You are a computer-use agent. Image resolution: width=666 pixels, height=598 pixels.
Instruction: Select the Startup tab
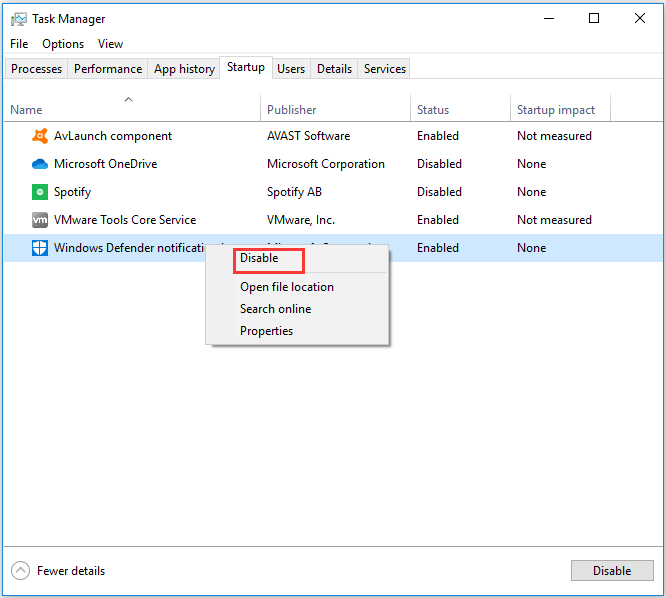pos(246,67)
